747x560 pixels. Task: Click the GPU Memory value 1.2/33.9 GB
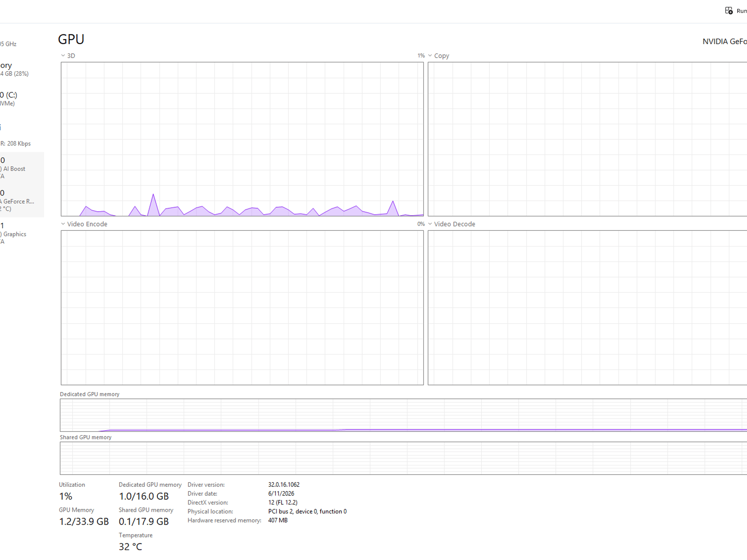point(84,521)
